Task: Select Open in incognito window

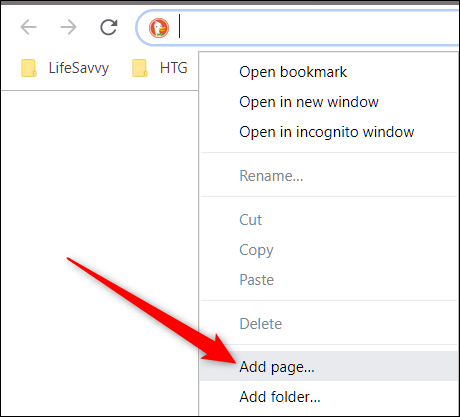Action: coord(329,132)
